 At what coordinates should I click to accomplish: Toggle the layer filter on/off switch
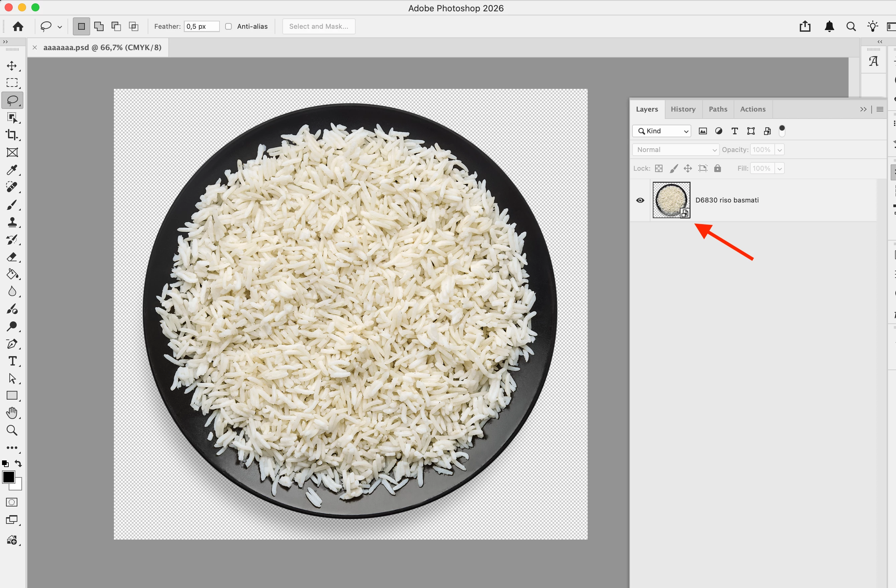pyautogui.click(x=782, y=131)
